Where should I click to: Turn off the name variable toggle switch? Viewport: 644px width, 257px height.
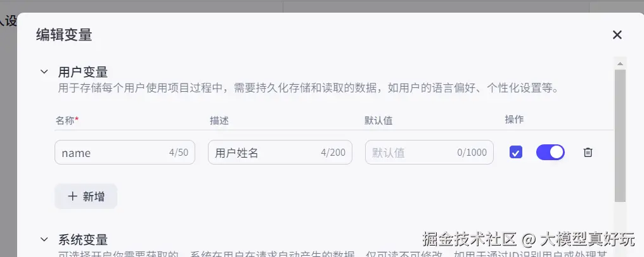tap(550, 153)
